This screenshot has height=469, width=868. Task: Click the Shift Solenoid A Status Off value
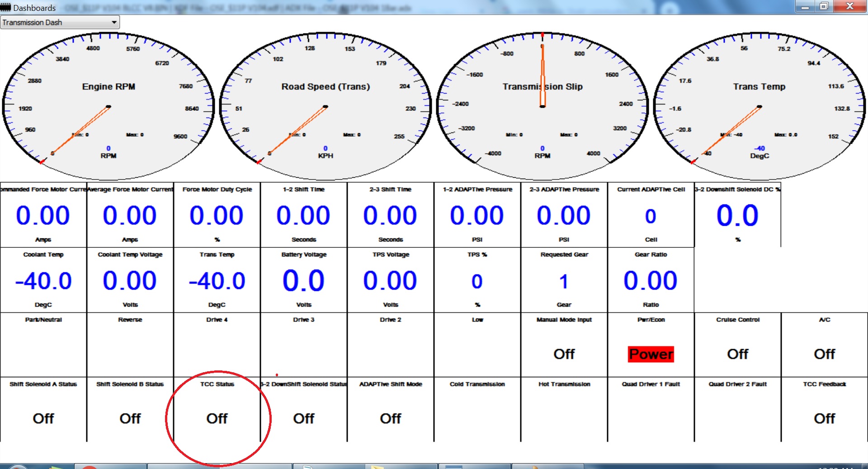click(43, 419)
